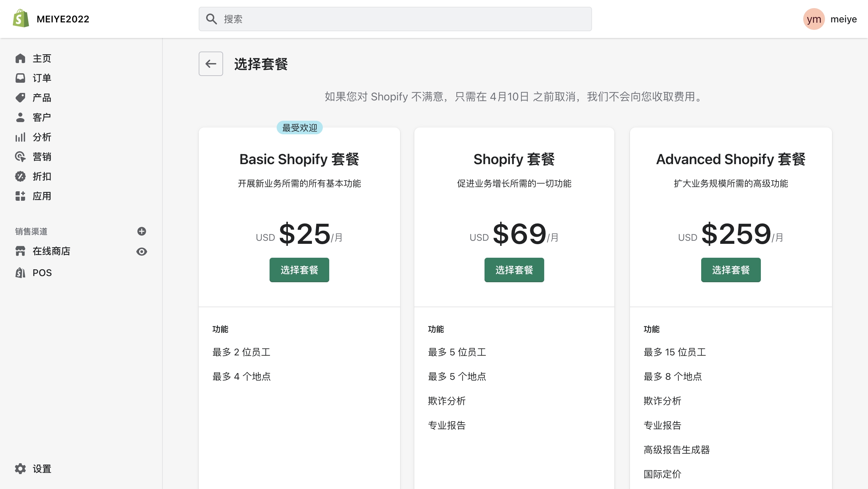Click 国际定价 feature
Screen dimensions: 868x489
663,474
